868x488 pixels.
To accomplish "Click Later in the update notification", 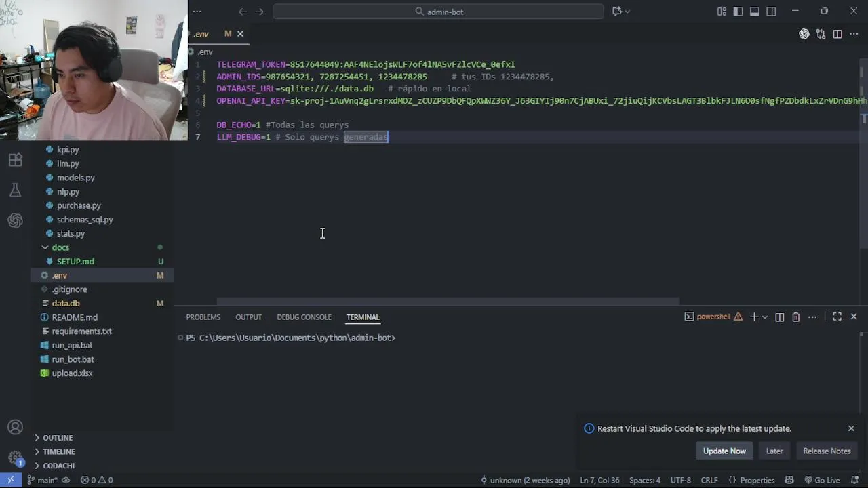I will click(x=774, y=451).
